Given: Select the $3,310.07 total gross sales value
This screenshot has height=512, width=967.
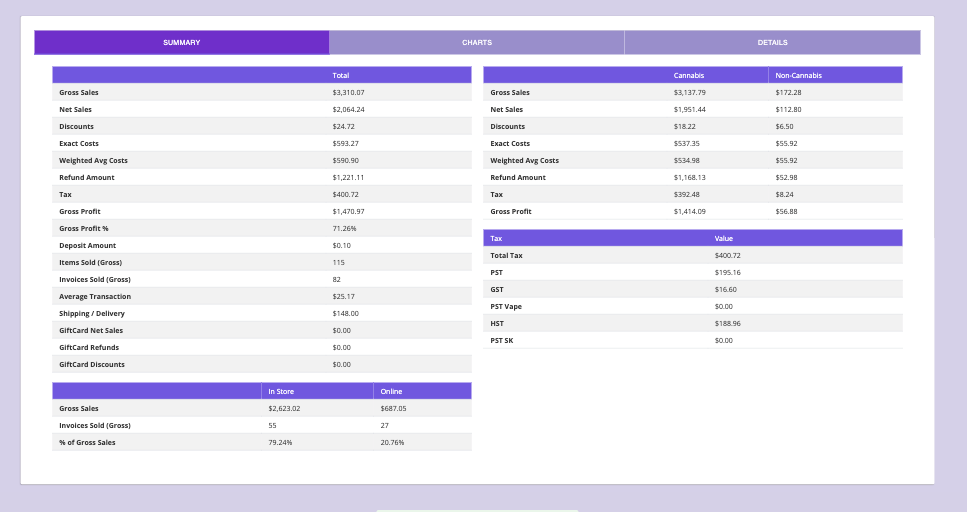Looking at the screenshot, I should coord(349,92).
